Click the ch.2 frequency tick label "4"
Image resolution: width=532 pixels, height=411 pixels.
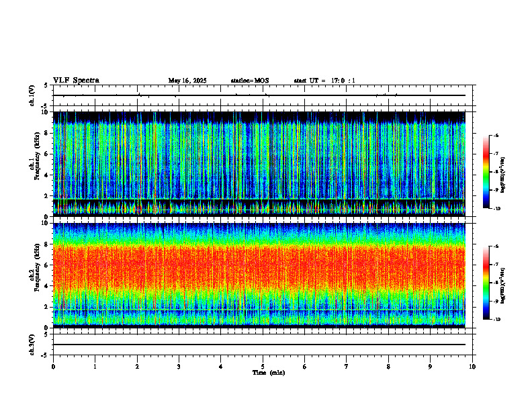click(47, 286)
